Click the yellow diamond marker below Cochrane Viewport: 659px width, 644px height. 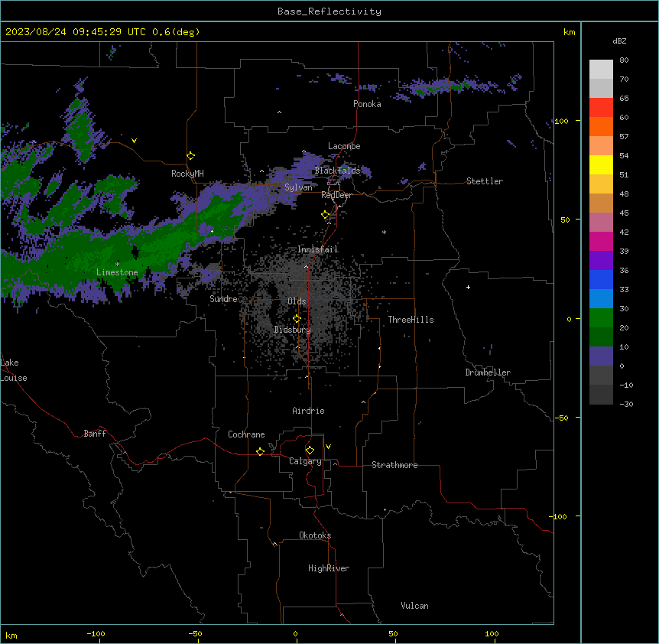point(260,451)
